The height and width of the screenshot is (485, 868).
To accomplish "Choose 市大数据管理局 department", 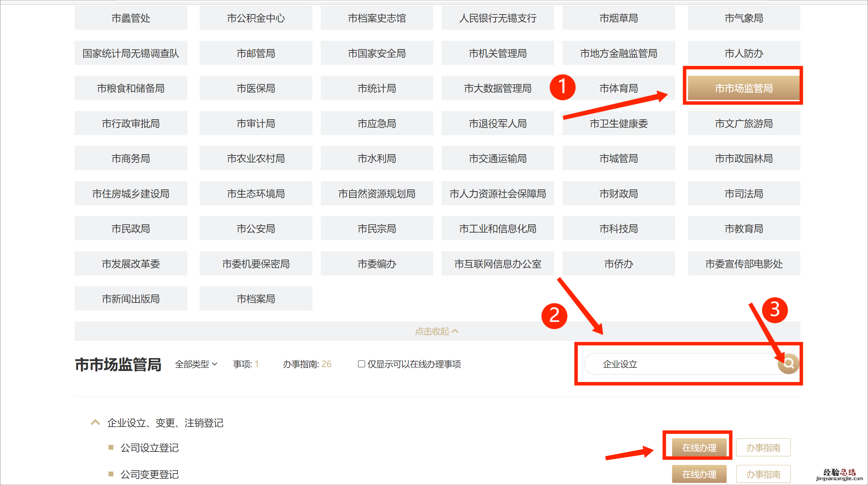I will [498, 88].
